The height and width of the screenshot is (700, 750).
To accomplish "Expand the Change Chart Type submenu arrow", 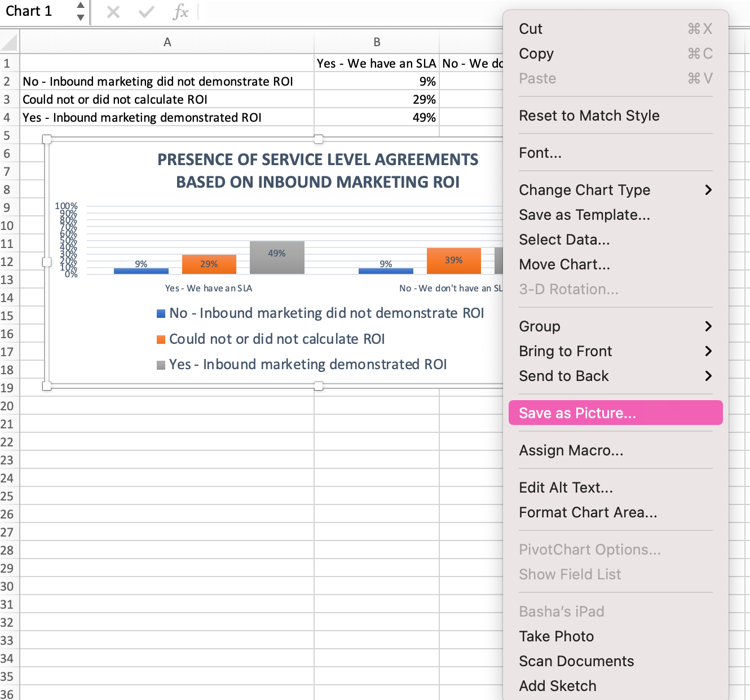I will (709, 190).
